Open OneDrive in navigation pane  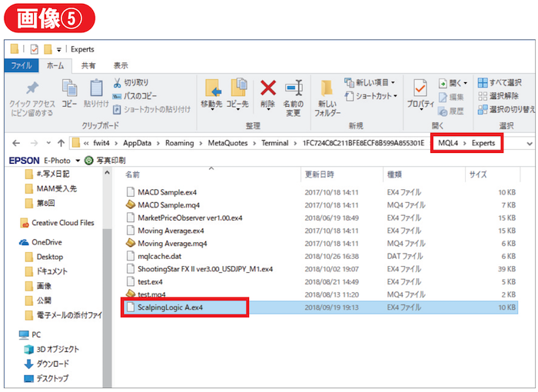(x=41, y=242)
